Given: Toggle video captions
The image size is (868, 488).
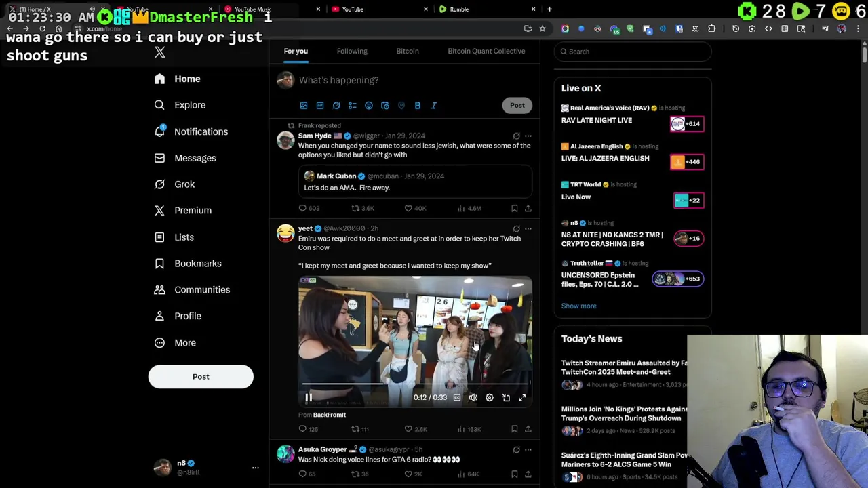Looking at the screenshot, I should (457, 398).
